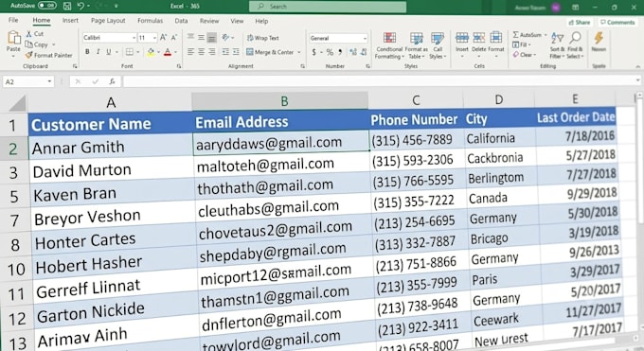Click the Share button
The width and height of the screenshot is (644, 351).
tap(579, 22)
